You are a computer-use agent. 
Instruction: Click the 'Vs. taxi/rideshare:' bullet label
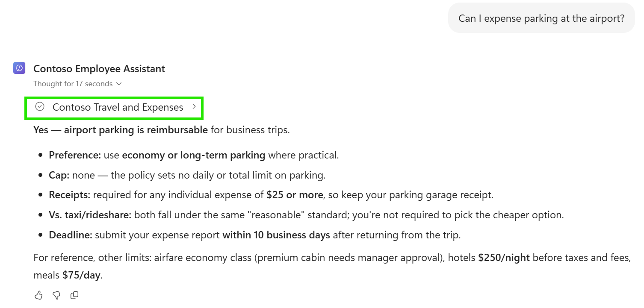coord(90,215)
